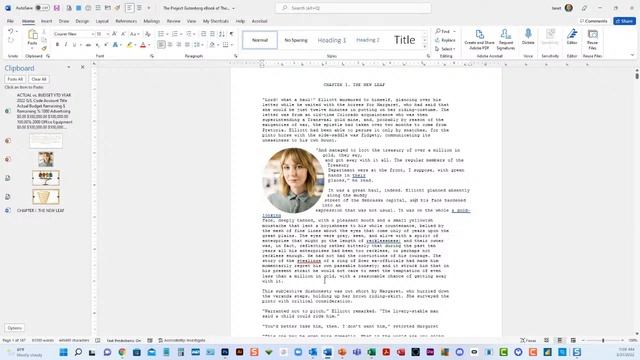Select the Title style
Viewport: 640px width, 360px height.
click(404, 40)
